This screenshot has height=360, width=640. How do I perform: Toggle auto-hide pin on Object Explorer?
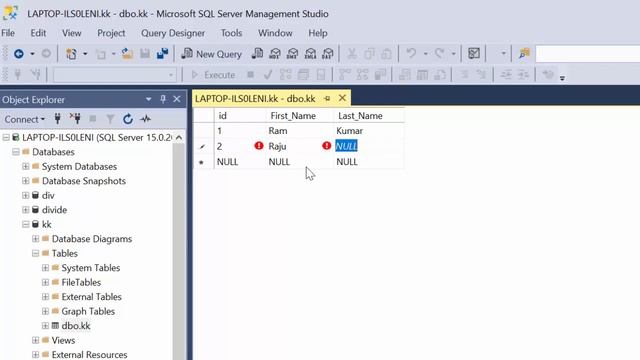click(163, 99)
